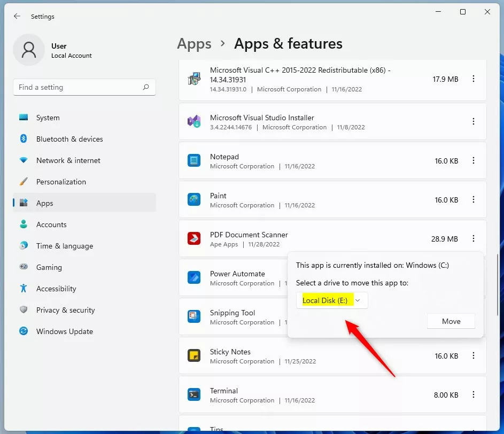Click the Notepad app icon
The image size is (504, 434).
point(194,160)
